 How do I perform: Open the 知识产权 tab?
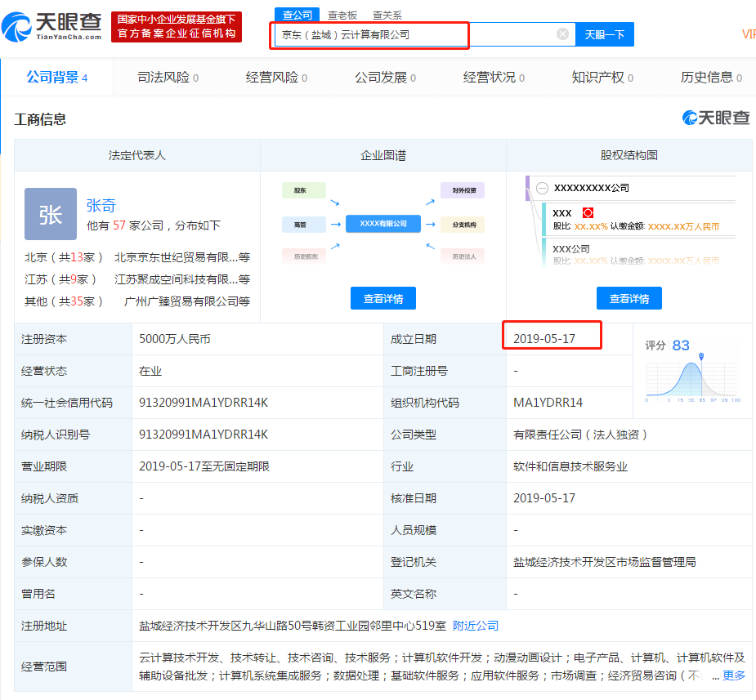602,78
